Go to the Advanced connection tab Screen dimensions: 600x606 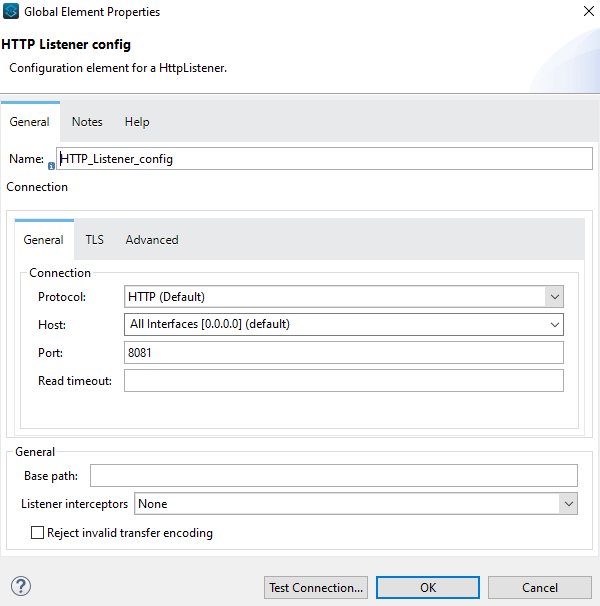pyautogui.click(x=152, y=240)
